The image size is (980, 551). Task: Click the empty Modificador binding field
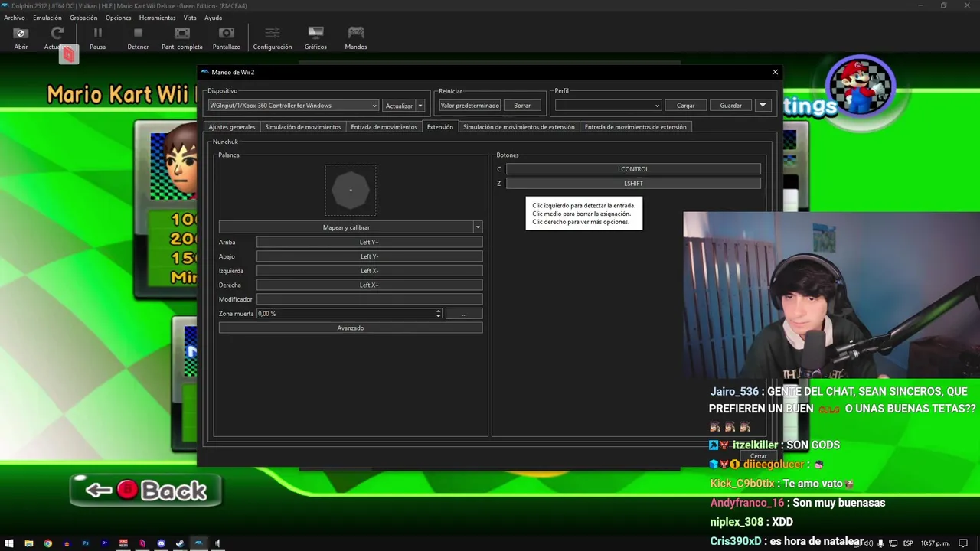point(370,299)
